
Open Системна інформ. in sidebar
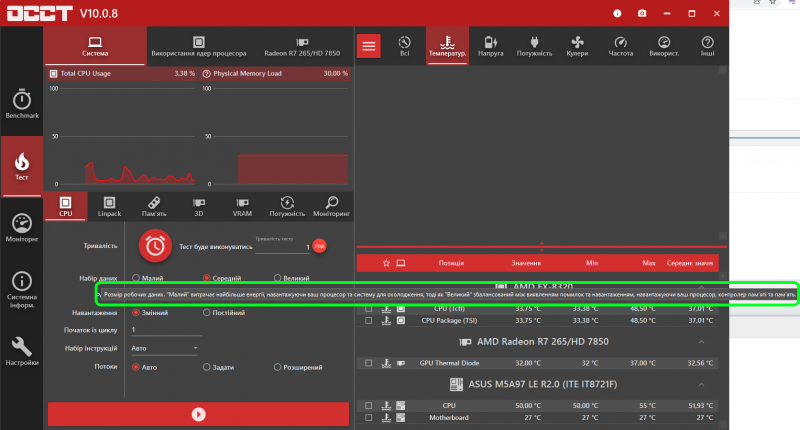point(21,288)
